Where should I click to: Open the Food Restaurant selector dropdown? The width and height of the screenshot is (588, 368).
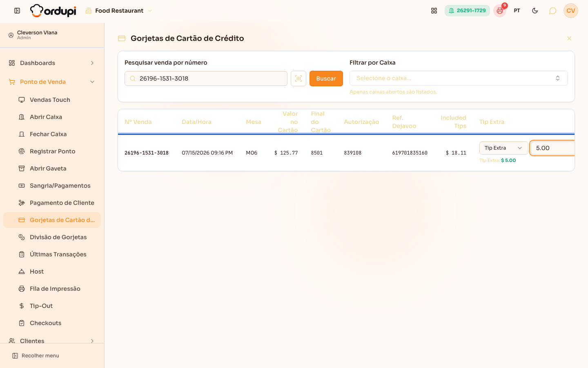point(118,11)
